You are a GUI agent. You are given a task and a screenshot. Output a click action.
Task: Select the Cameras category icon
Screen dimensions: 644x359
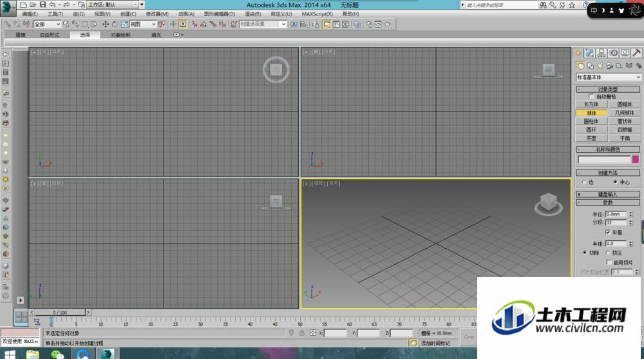[609, 66]
